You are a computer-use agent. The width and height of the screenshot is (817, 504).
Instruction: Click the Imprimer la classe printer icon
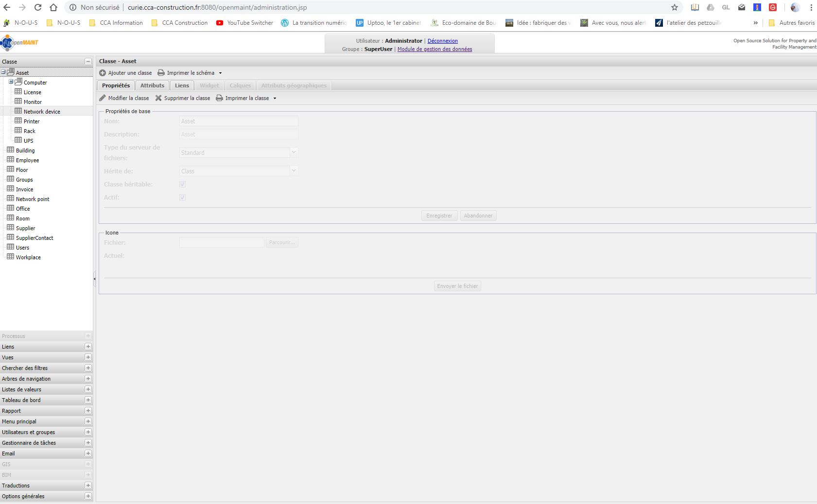point(219,98)
